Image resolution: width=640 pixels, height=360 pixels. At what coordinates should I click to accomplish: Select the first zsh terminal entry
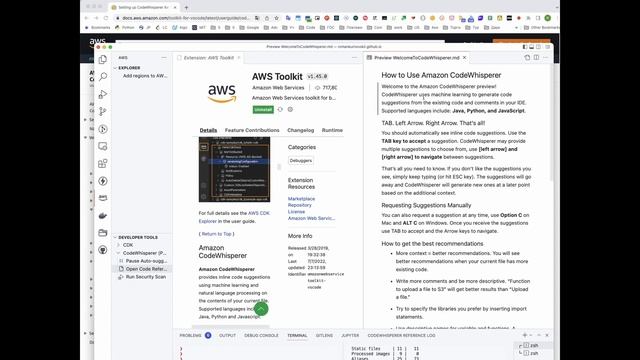(533, 345)
